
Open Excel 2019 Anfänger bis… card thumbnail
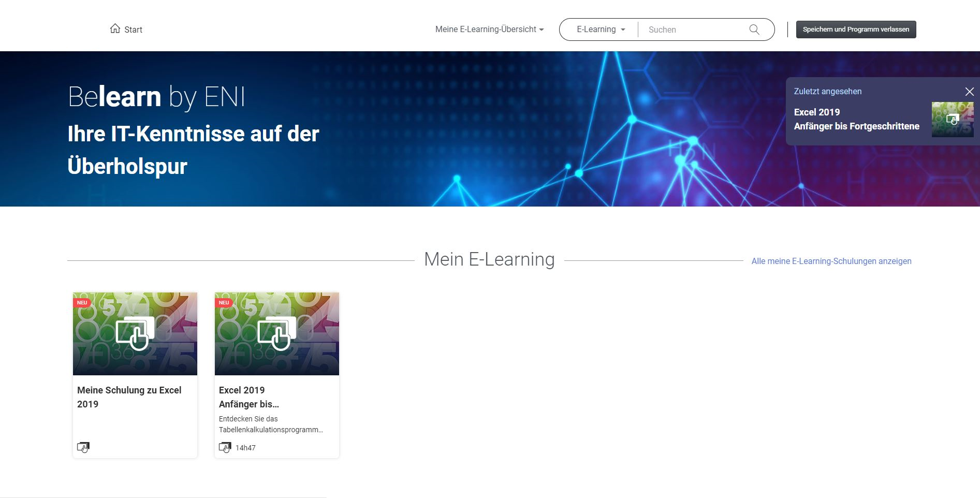click(x=277, y=334)
